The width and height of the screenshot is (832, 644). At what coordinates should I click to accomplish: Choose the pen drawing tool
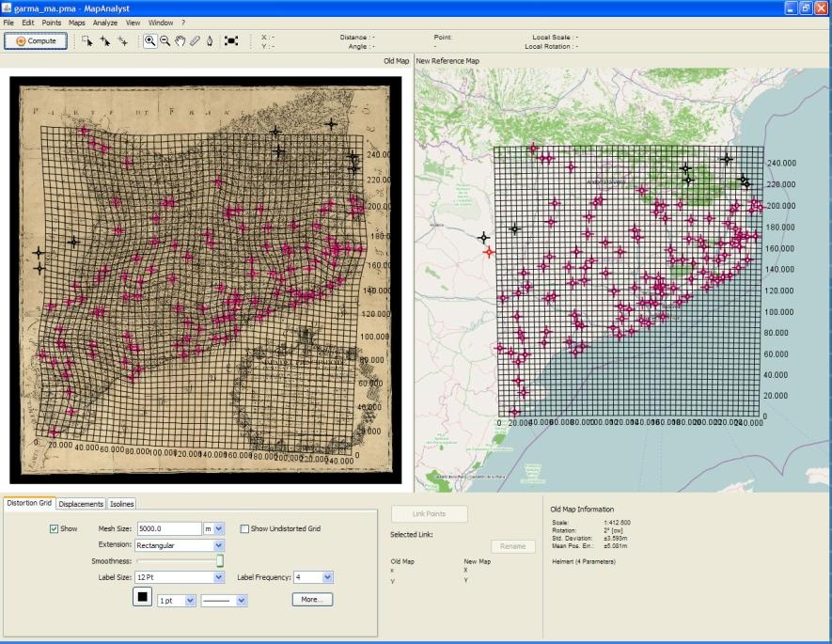click(x=210, y=40)
